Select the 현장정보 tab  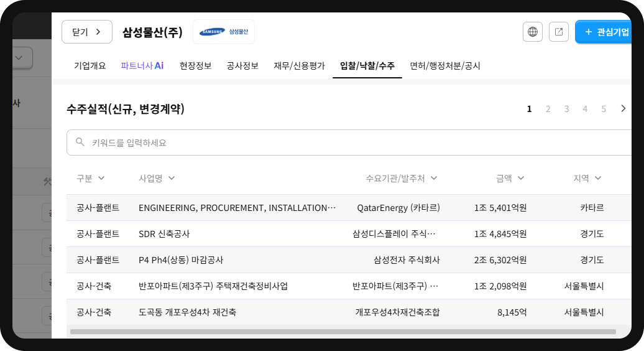click(195, 66)
